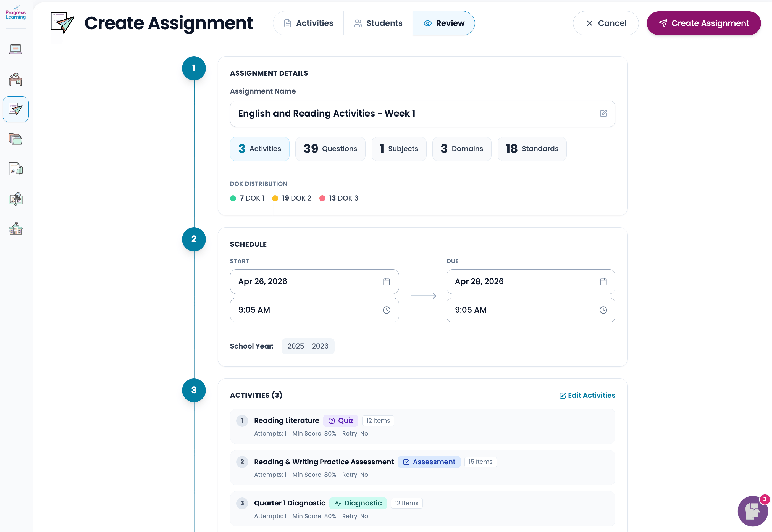Click the Progress Learning logo

(x=15, y=13)
